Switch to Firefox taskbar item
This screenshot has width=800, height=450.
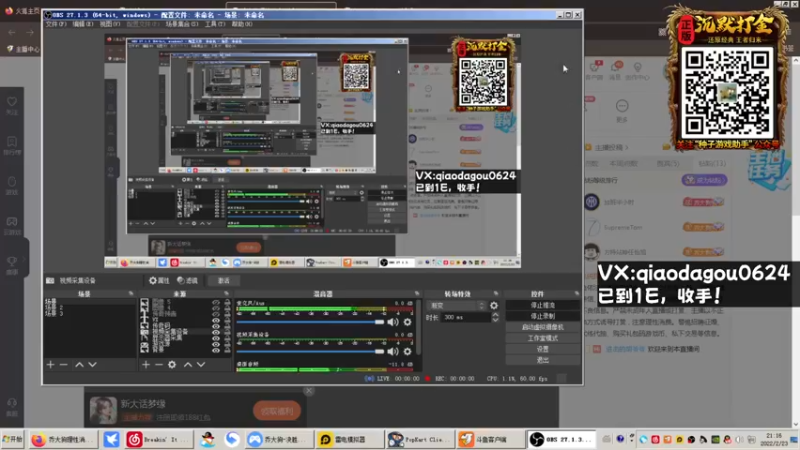pos(63,439)
